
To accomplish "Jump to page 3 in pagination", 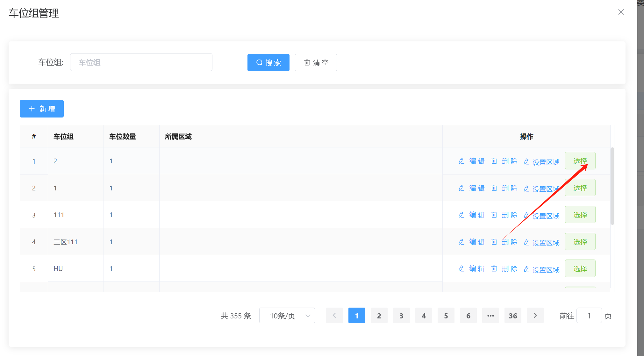I will [x=401, y=316].
